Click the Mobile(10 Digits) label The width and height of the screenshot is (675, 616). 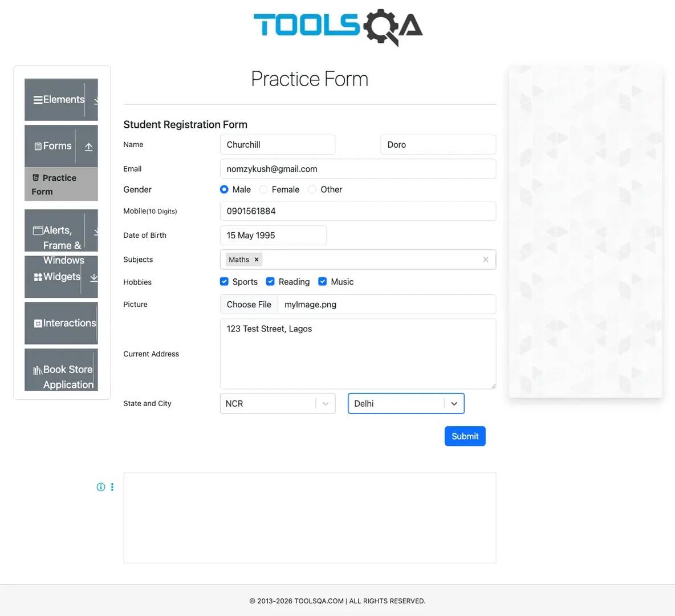(151, 211)
